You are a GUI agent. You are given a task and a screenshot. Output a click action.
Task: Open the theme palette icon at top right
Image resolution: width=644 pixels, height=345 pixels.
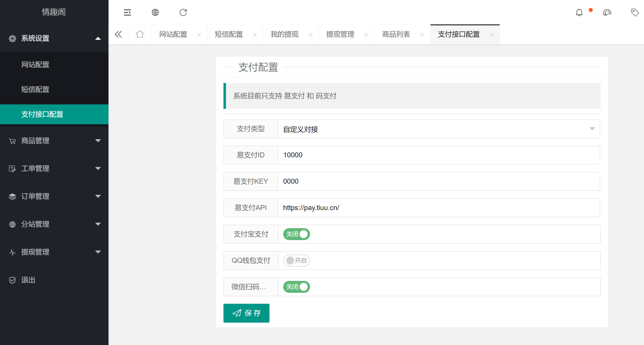point(607,13)
